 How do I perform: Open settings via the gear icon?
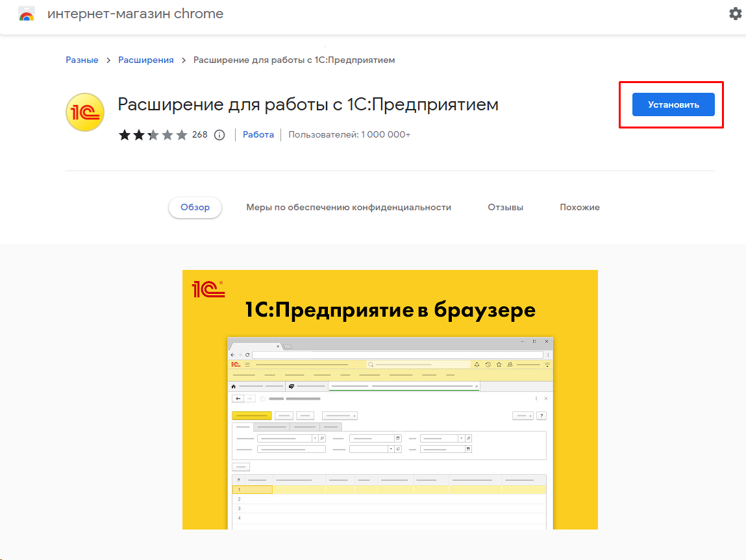click(x=735, y=14)
